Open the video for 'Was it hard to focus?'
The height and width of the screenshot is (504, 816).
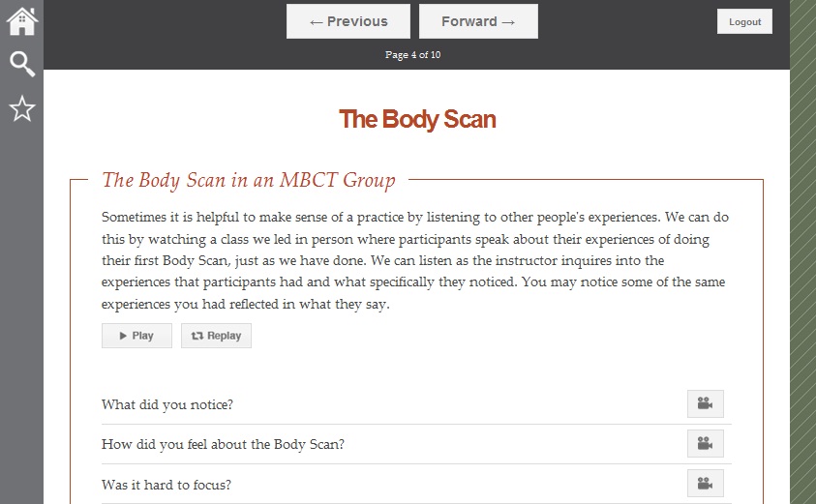(x=705, y=484)
